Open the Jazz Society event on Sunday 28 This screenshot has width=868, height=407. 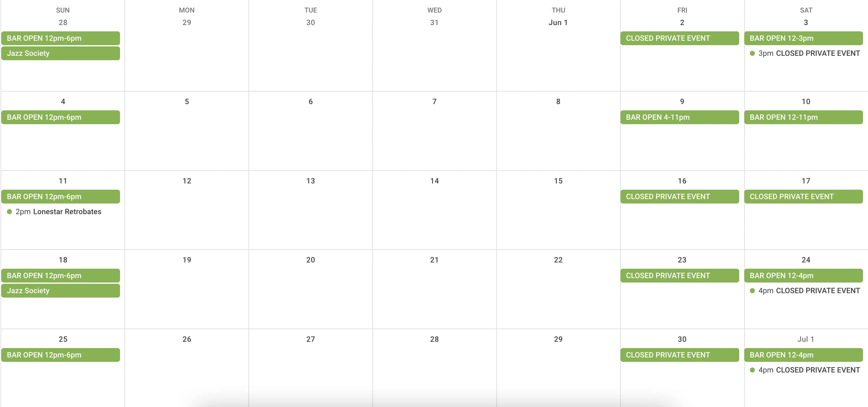(61, 53)
